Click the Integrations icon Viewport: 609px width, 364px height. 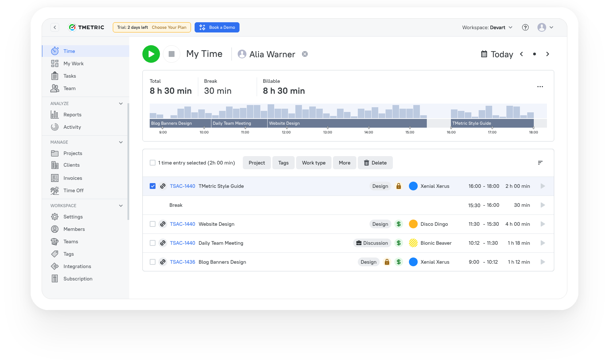[55, 266]
